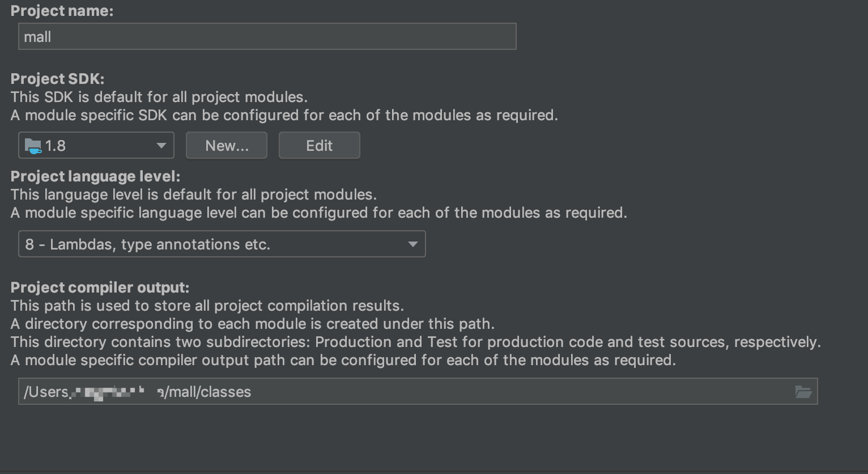Click the browse folder icon for compiler output
The width and height of the screenshot is (868, 474).
pos(803,392)
